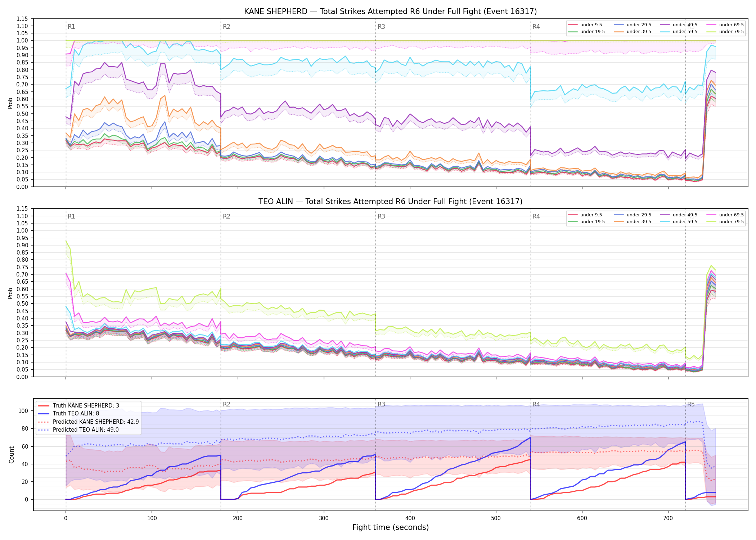This screenshot has height=540, width=756.
Task: Click R4 round marker in Count chart
Action: (536, 404)
